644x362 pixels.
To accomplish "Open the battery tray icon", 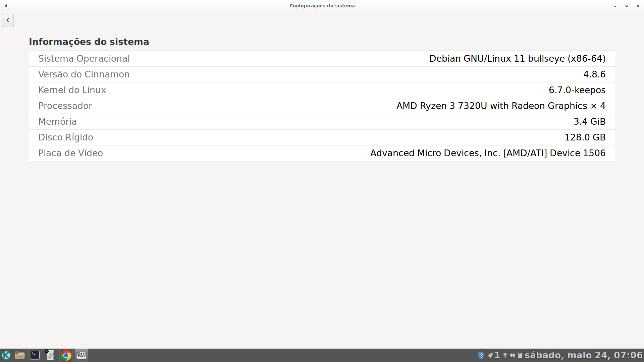I will tap(520, 355).
